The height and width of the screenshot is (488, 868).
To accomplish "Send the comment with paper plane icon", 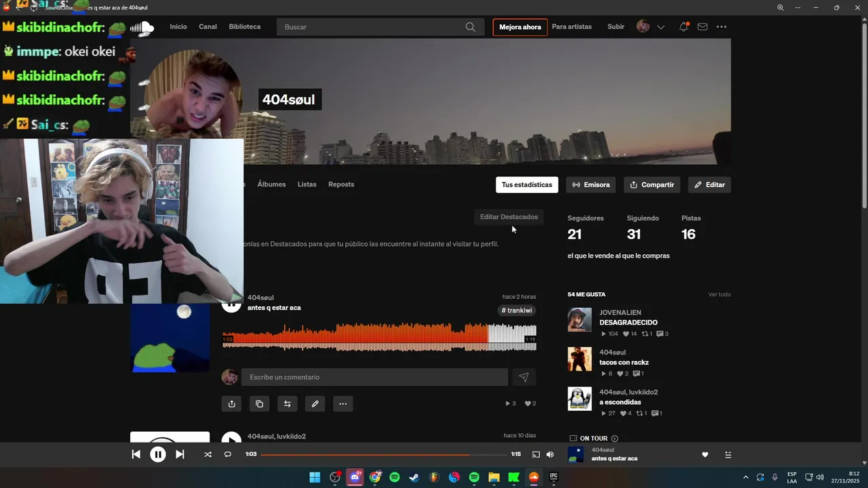I will pos(524,378).
